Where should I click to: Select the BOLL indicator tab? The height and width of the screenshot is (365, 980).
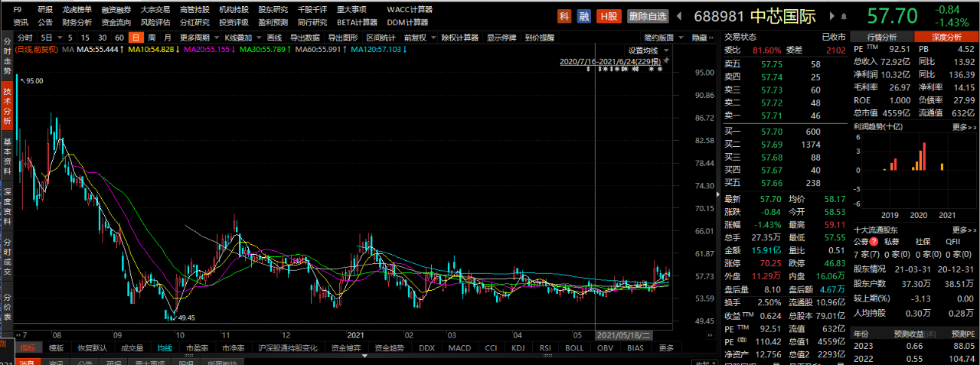click(x=574, y=347)
